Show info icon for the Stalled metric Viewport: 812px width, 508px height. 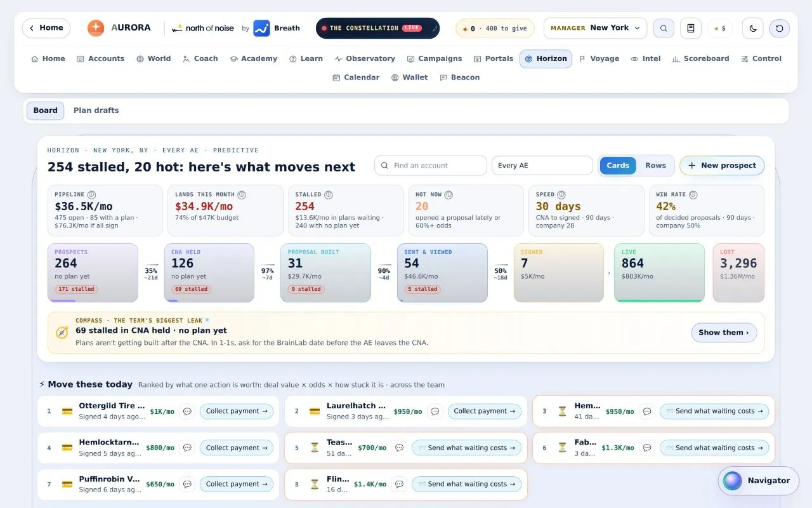pos(329,195)
